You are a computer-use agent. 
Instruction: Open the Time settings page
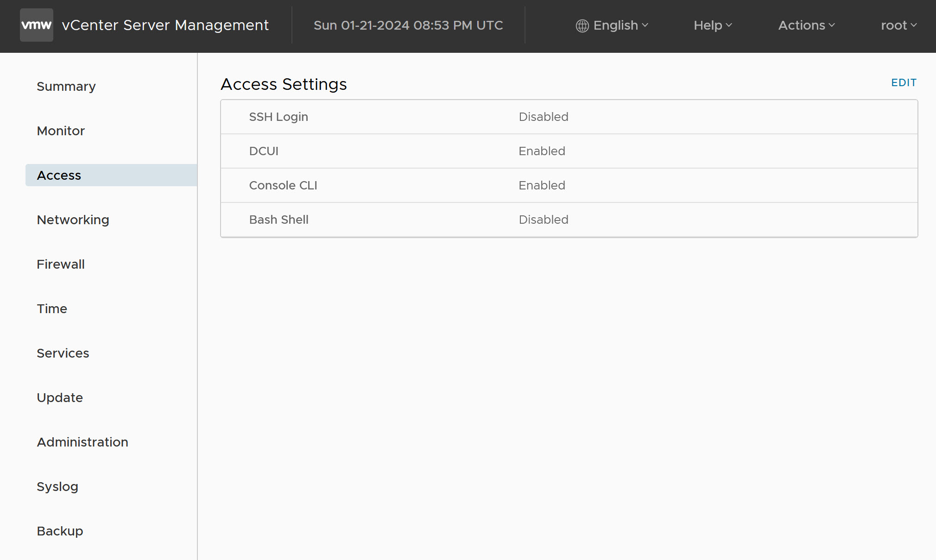(51, 308)
